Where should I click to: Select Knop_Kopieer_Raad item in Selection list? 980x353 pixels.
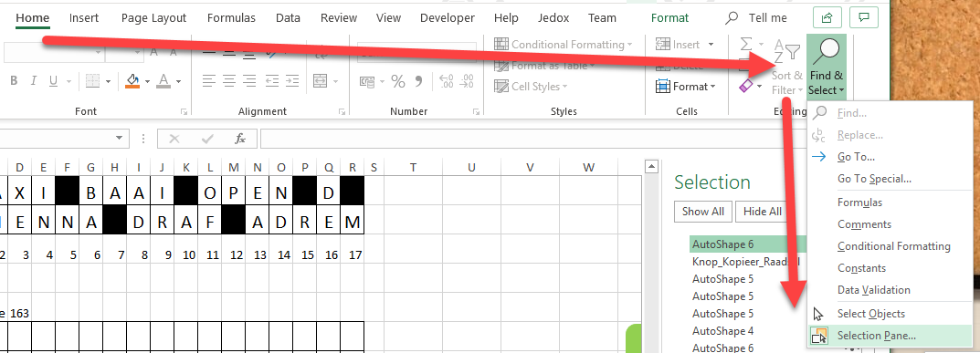pyautogui.click(x=745, y=261)
